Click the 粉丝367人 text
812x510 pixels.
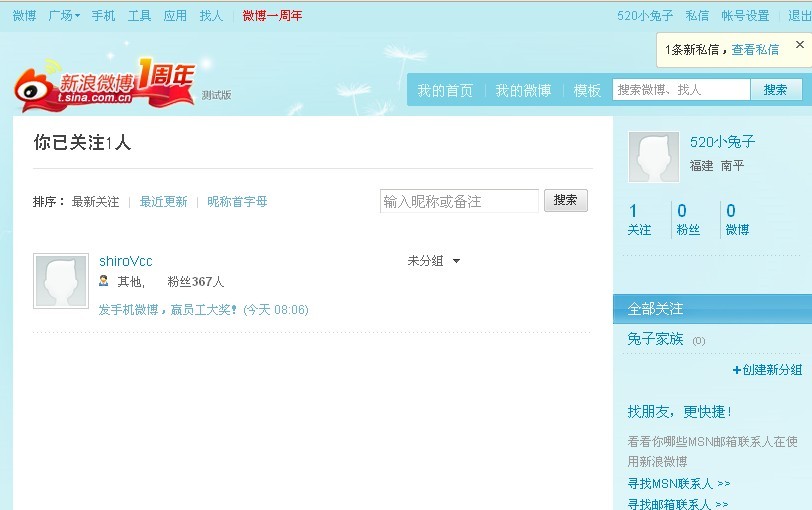pyautogui.click(x=196, y=282)
